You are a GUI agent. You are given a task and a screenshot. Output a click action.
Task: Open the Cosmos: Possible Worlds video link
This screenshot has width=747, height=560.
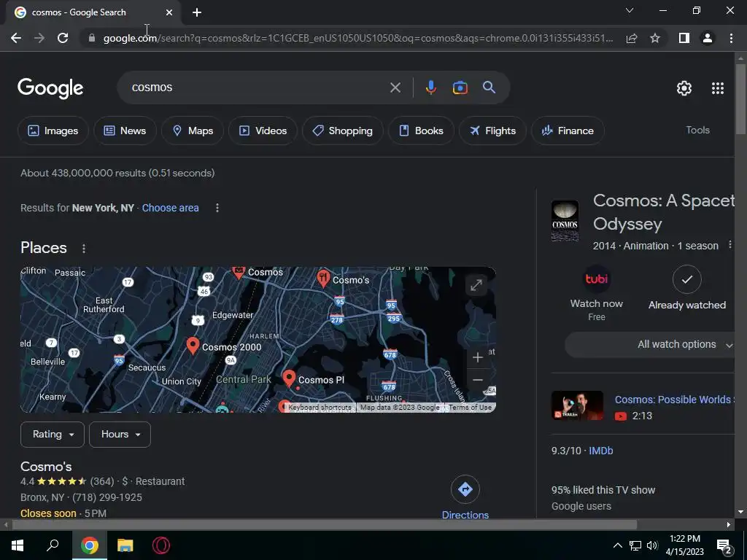click(673, 400)
